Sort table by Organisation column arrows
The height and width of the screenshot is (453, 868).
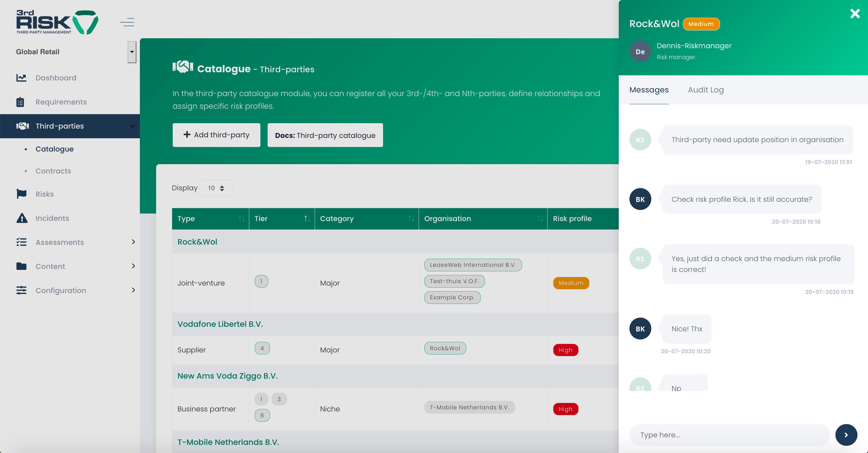[x=540, y=219]
